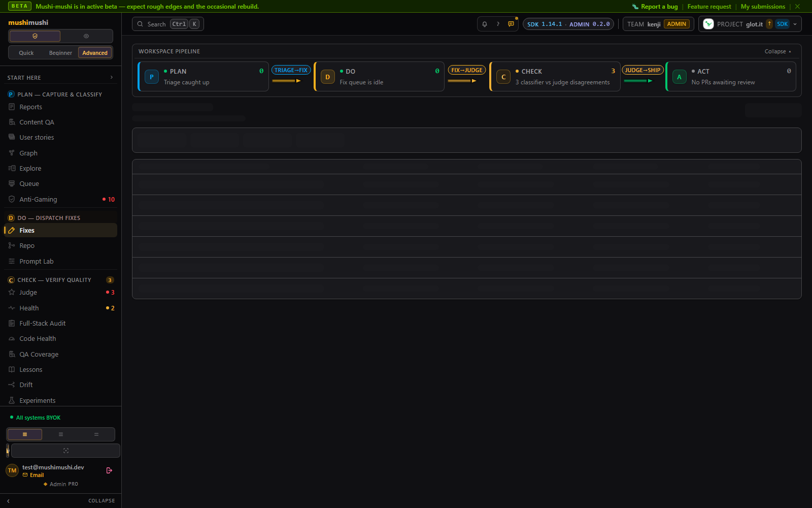The width and height of the screenshot is (812, 508).
Task: Open the DO pipeline stage card
Action: (379, 77)
